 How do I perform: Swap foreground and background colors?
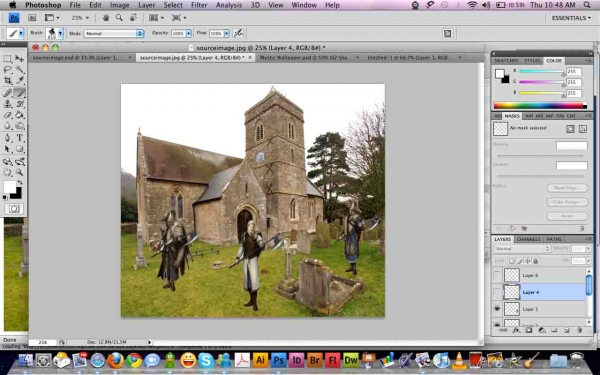coord(20,183)
